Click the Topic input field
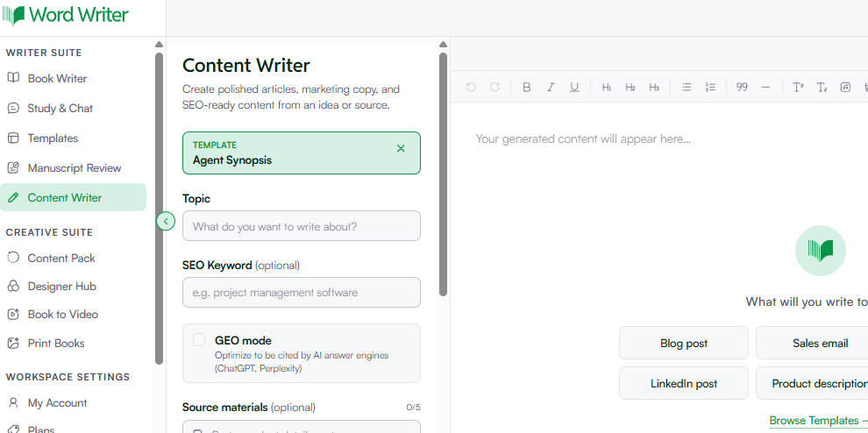This screenshot has height=433, width=868. click(301, 226)
